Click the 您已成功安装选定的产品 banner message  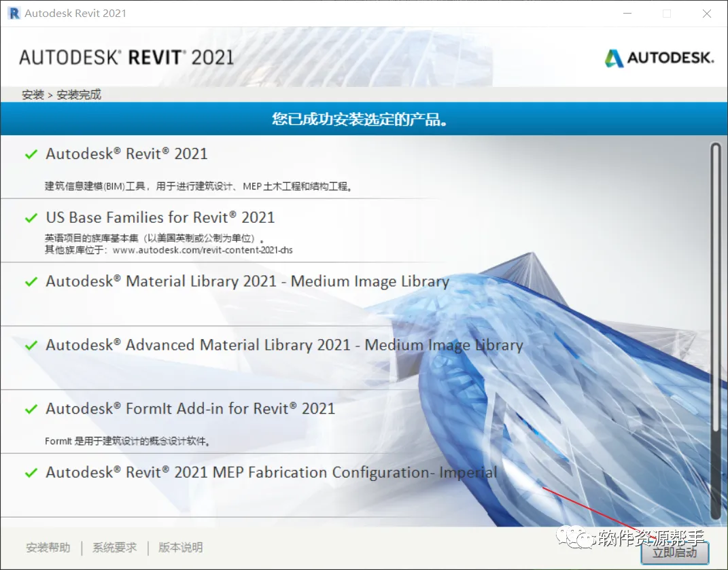pyautogui.click(x=360, y=120)
